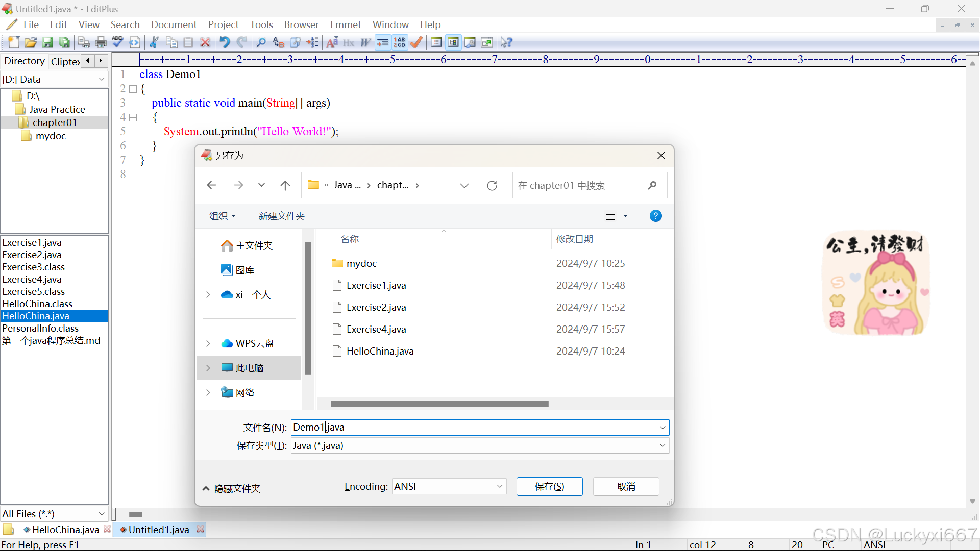Image resolution: width=980 pixels, height=551 pixels.
Task: Click the New file toolbar icon
Action: (x=14, y=42)
